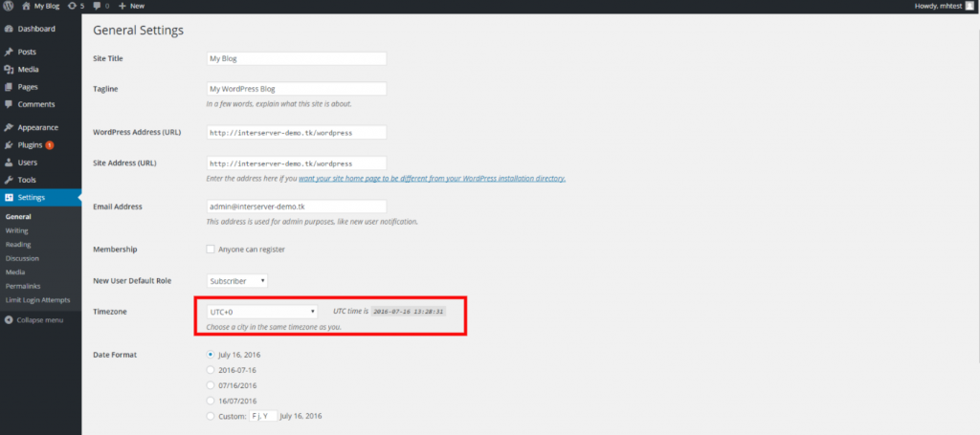
Task: Click the site home page help link
Action: coord(432,179)
